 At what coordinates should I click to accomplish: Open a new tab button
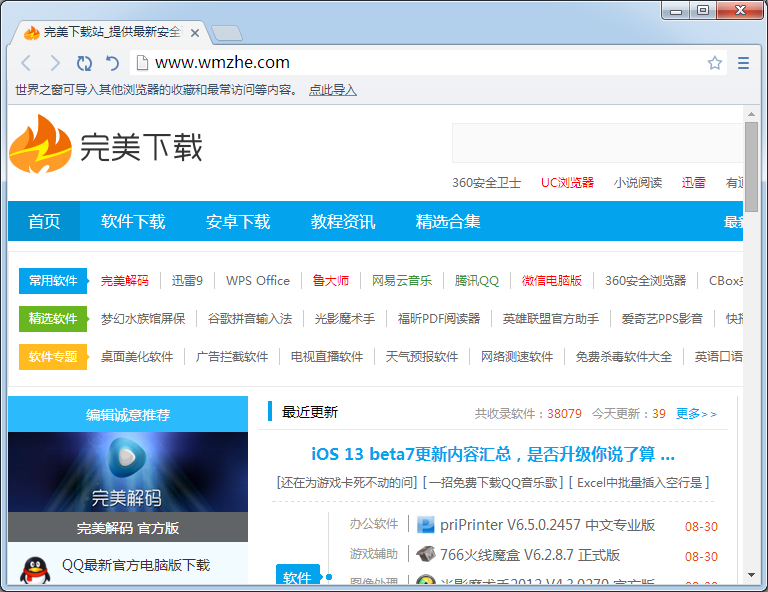227,33
